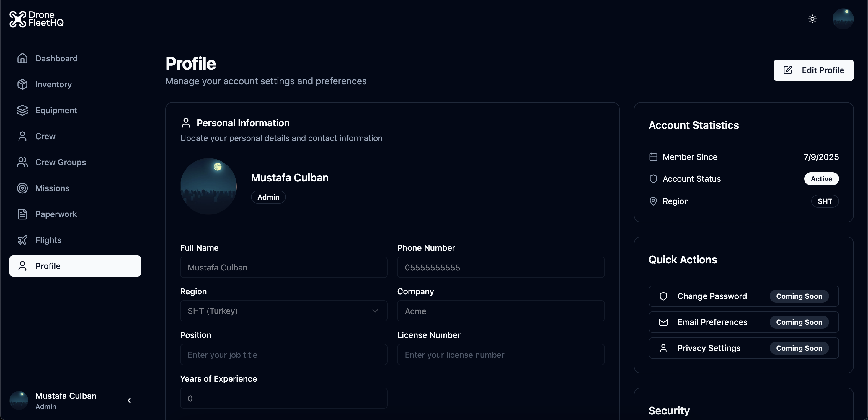Focus the Phone Number field
This screenshot has width=868, height=420.
tap(501, 267)
